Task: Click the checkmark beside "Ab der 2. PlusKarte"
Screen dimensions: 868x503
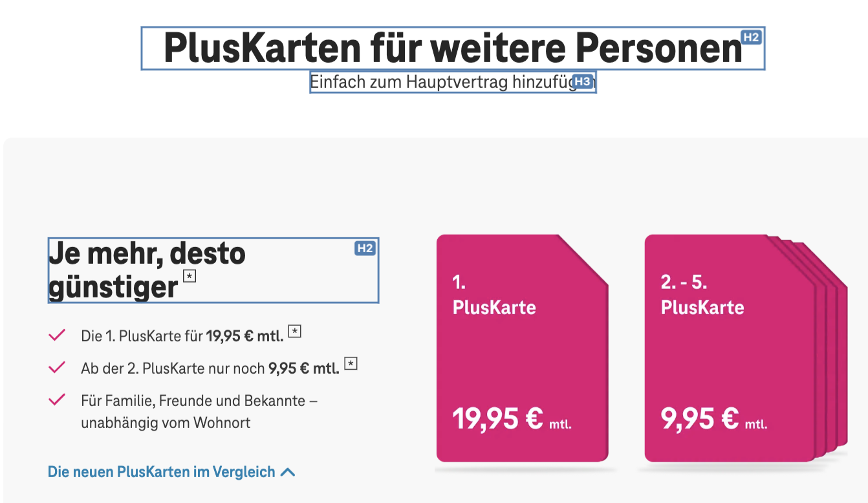Action: coord(57,367)
